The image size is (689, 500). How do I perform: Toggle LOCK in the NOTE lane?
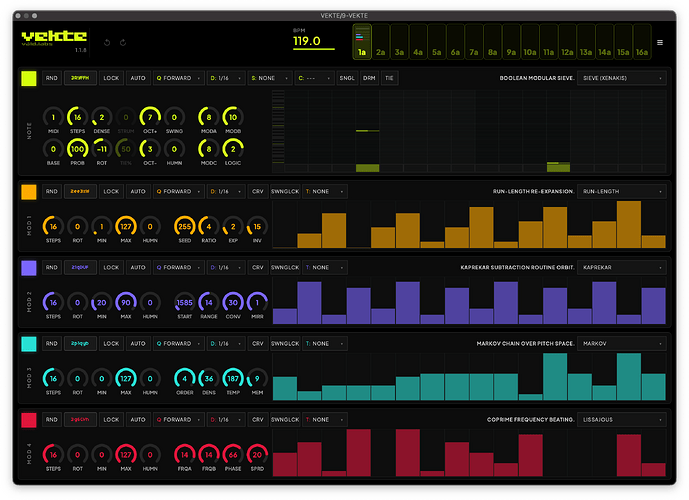coord(111,78)
